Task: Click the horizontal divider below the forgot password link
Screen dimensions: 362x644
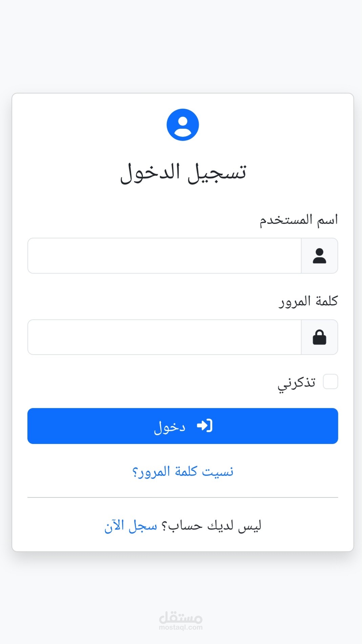Action: pyautogui.click(x=183, y=497)
